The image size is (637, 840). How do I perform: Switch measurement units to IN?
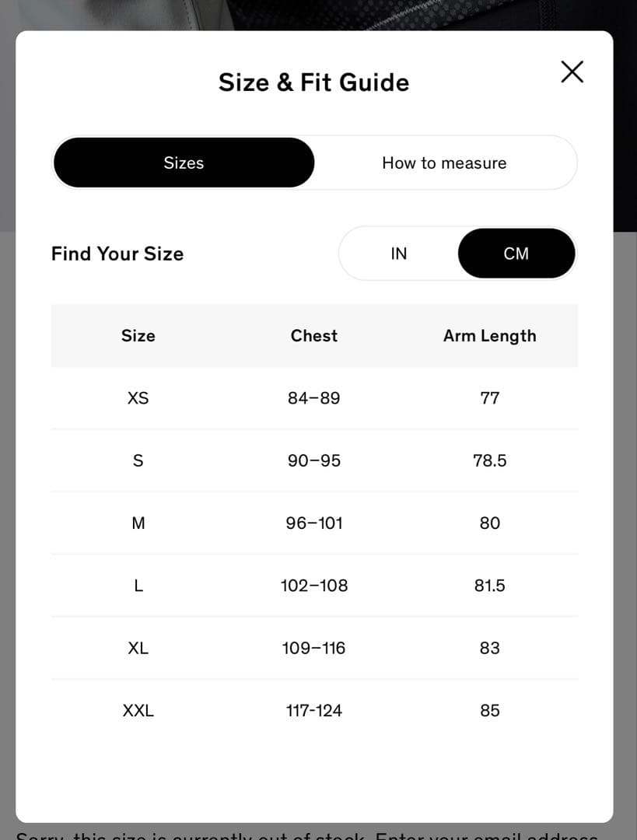coord(398,254)
